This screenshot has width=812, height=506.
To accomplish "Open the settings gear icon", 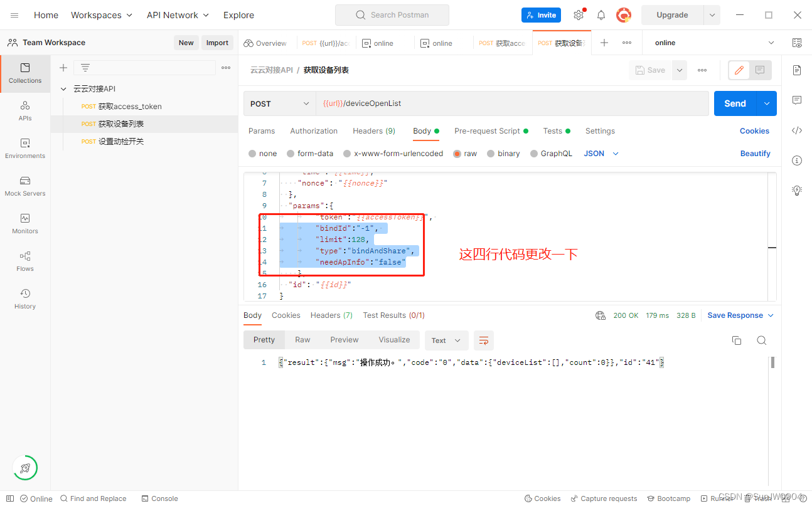I will (579, 15).
